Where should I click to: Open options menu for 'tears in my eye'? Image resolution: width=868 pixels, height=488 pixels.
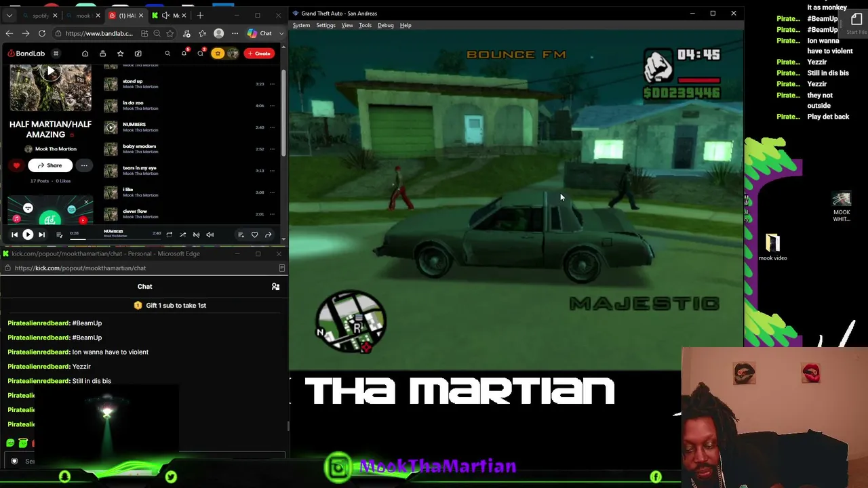pos(272,171)
